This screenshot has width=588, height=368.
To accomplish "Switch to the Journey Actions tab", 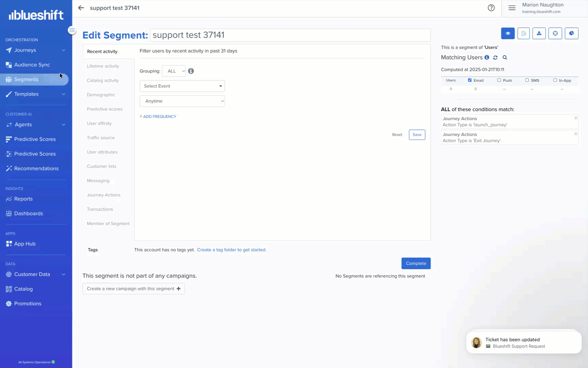I will pos(104,195).
